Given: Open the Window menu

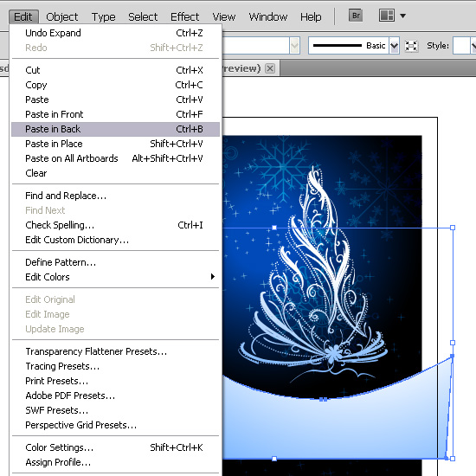Looking at the screenshot, I should [268, 16].
